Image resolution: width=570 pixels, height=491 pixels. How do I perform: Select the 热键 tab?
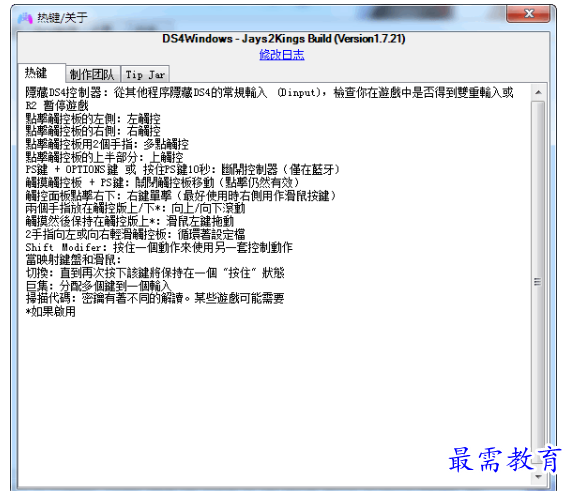[x=41, y=73]
